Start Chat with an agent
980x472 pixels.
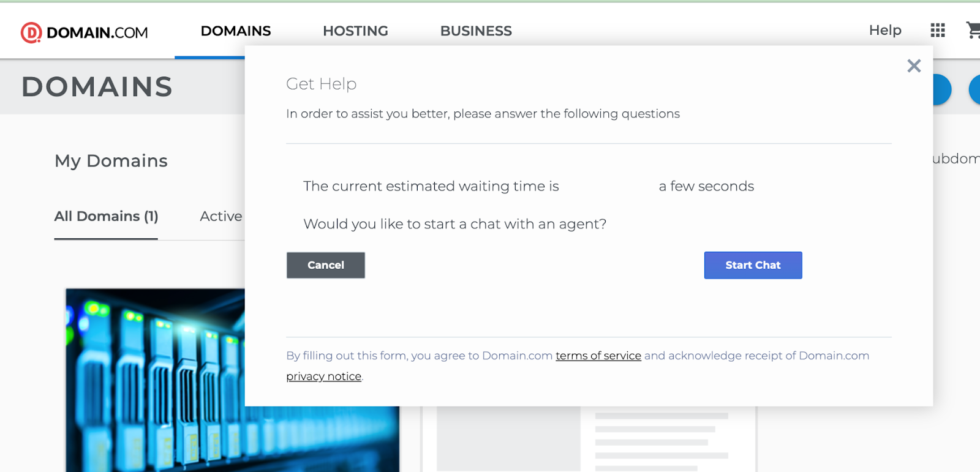coord(753,265)
